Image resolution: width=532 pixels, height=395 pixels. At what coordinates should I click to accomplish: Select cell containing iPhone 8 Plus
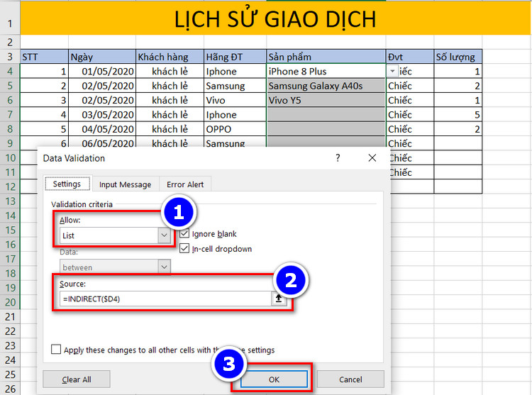coord(326,71)
